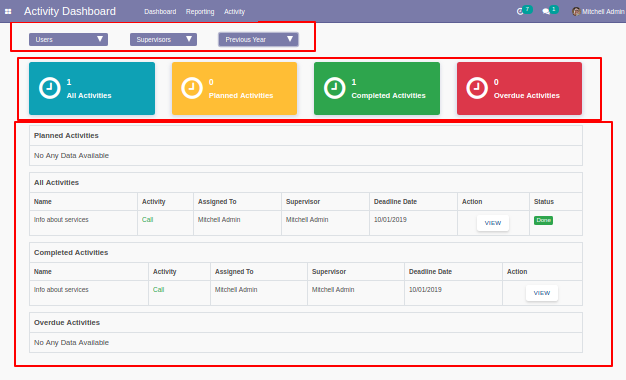Click clock icon on Completed Activities card
Image resolution: width=626 pixels, height=380 pixels.
(x=335, y=88)
